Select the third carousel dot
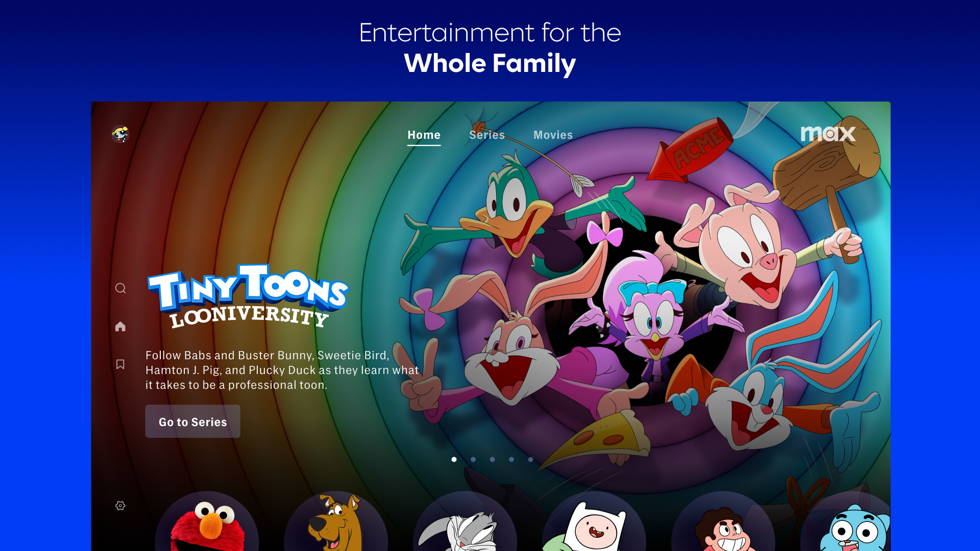This screenshot has width=980, height=551. [492, 459]
